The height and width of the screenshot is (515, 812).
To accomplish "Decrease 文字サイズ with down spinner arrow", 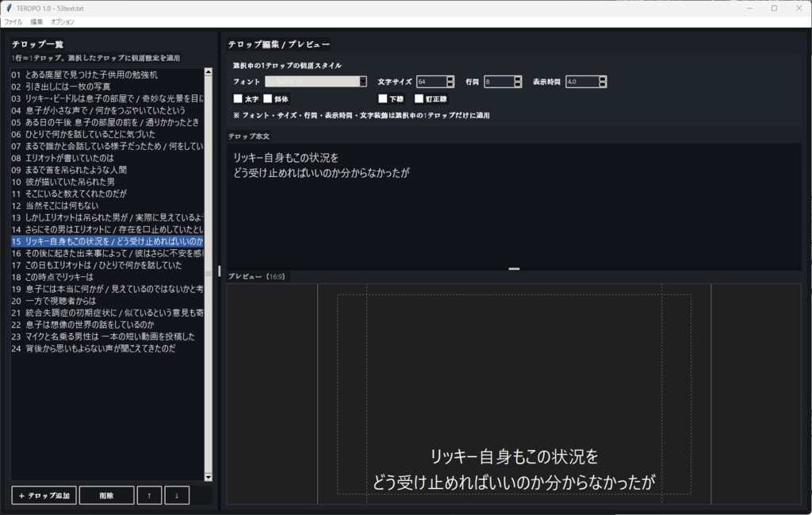I will point(450,84).
